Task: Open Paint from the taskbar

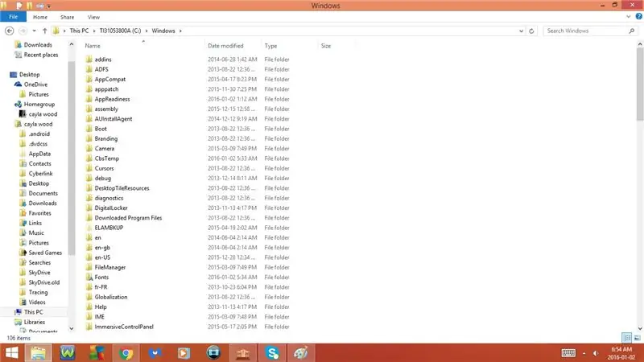Action: [x=300, y=353]
